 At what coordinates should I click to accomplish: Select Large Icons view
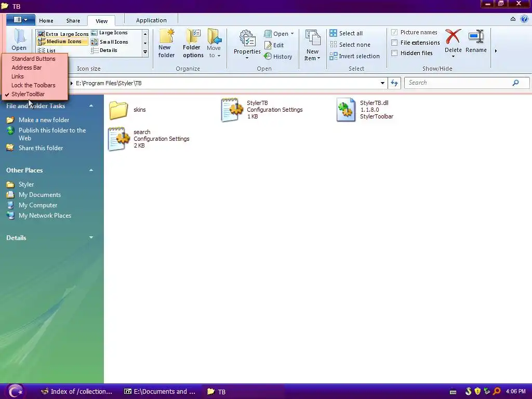109,33
